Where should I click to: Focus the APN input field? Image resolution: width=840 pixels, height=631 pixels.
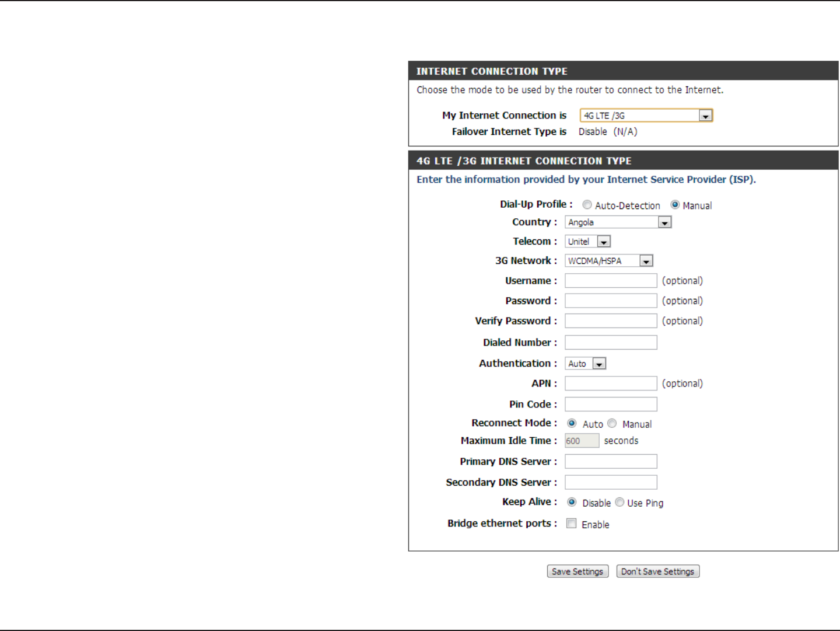click(611, 384)
